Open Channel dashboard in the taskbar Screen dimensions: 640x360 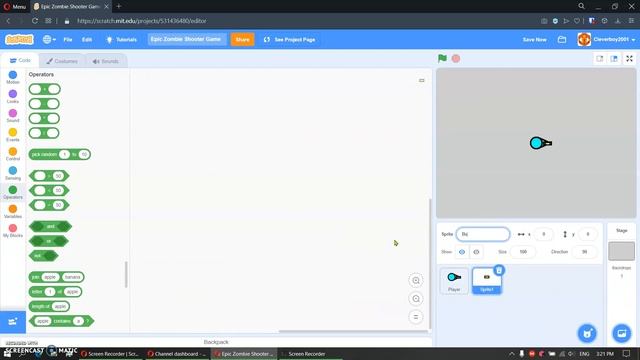176,354
